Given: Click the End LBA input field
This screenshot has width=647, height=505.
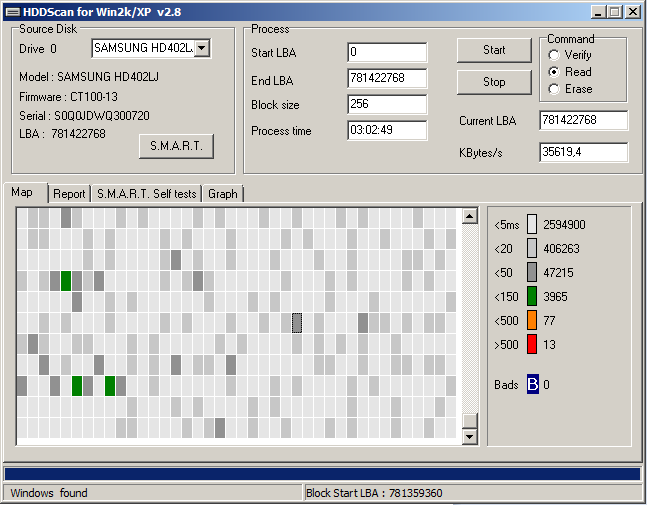Looking at the screenshot, I should pos(387,78).
